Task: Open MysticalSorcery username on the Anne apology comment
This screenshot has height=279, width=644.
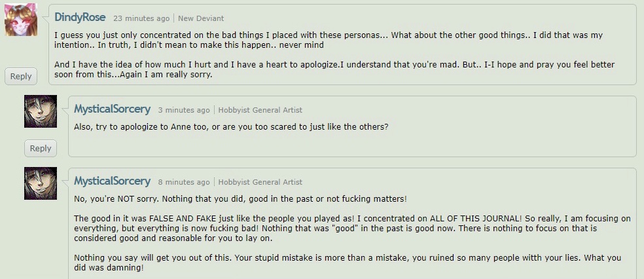Action: coord(112,109)
